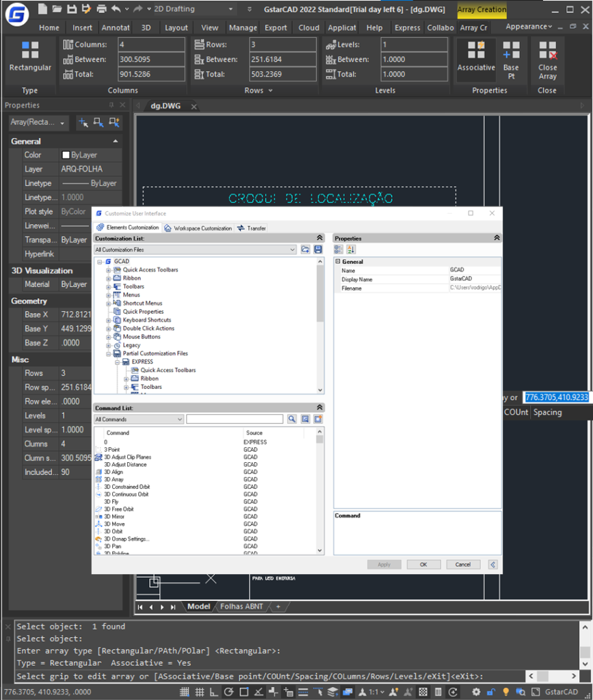Click the ByLayer white color swatch

(x=66, y=155)
